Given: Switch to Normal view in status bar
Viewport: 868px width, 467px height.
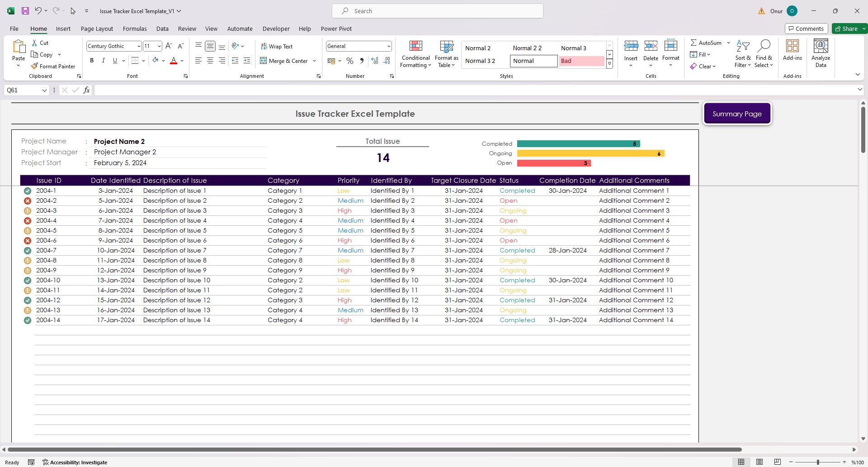Looking at the screenshot, I should click(741, 462).
